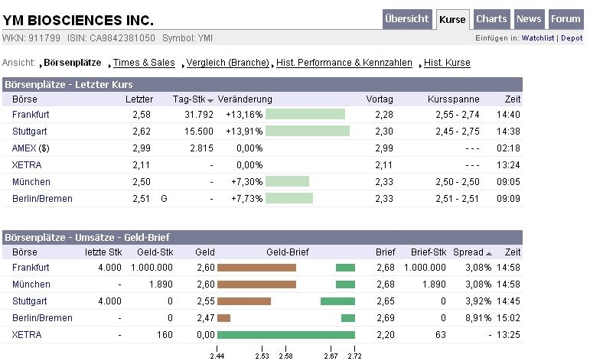Open the Übersicht tab
This screenshot has height=364, width=590.
coord(407,19)
